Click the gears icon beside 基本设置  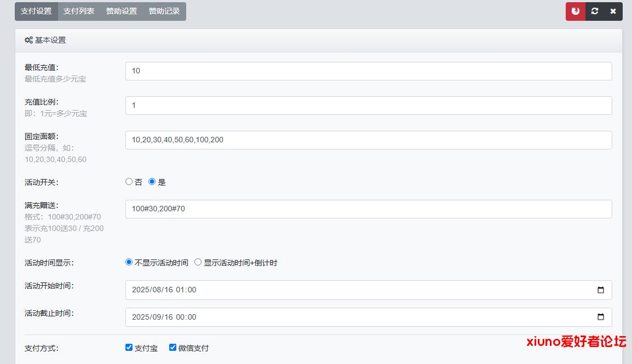[x=28, y=41]
